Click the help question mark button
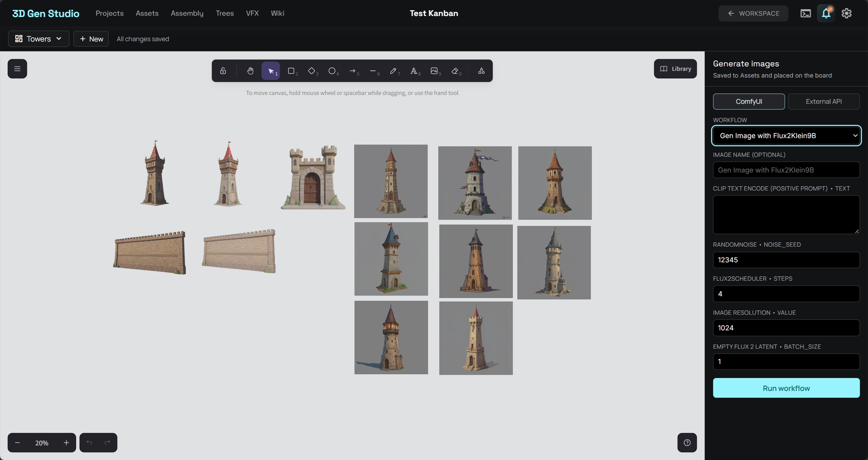 click(687, 443)
